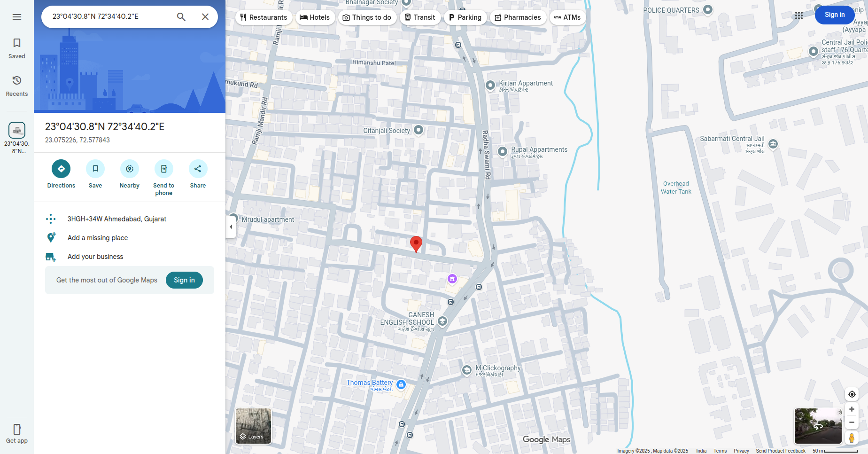Viewport: 868px width, 454px height.
Task: Open the Layers switcher thumbnail
Action: 253,426
